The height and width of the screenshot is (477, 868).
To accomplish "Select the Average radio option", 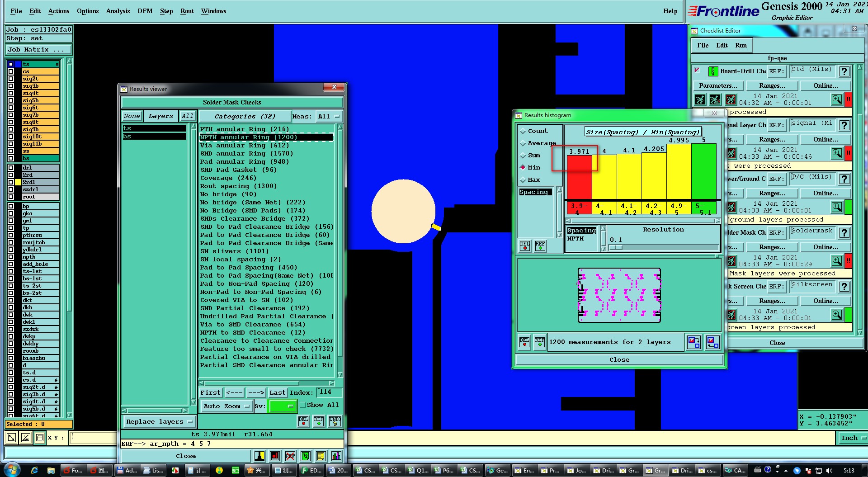I will [538, 143].
